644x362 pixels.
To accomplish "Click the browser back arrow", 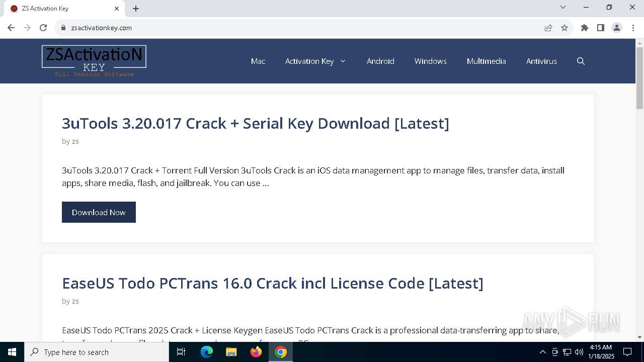I will (11, 28).
